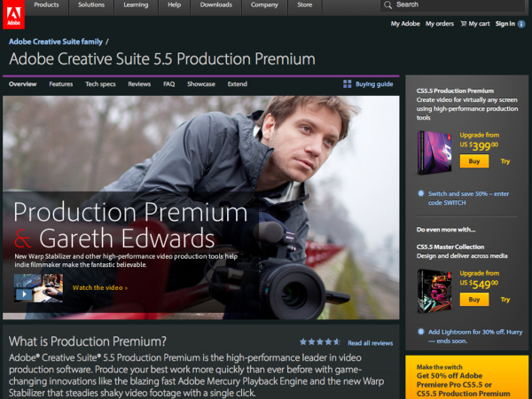This screenshot has width=532, height=399.
Task: Click Add Lightroom for 30% off link
Action: [x=475, y=336]
